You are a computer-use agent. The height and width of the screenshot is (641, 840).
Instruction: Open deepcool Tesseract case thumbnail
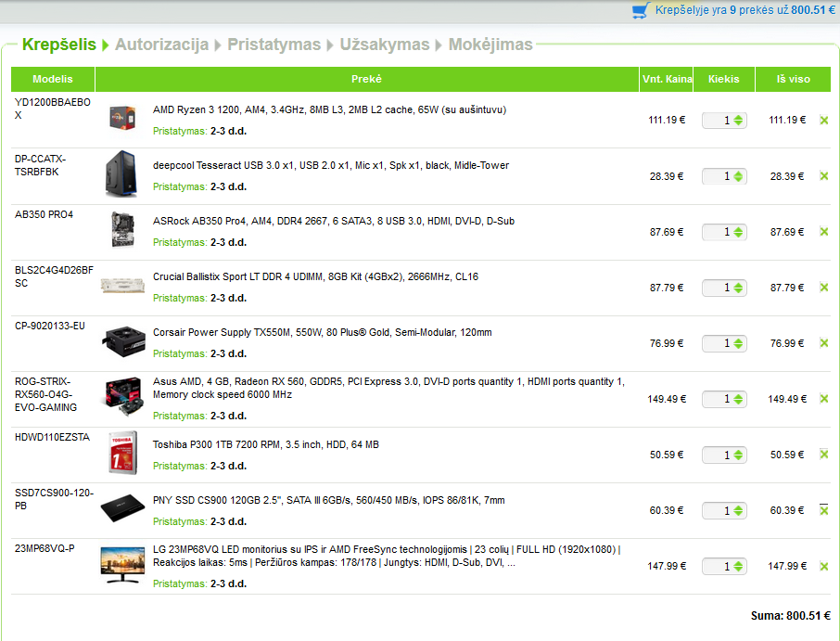click(x=121, y=173)
